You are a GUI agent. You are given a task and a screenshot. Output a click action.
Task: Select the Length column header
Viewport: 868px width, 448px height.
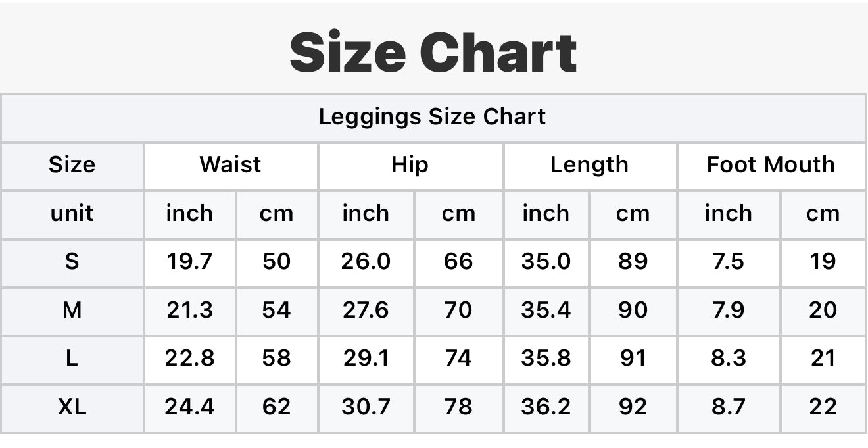pyautogui.click(x=590, y=165)
